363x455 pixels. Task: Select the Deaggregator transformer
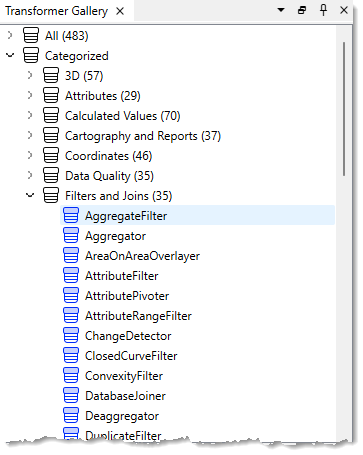(122, 416)
